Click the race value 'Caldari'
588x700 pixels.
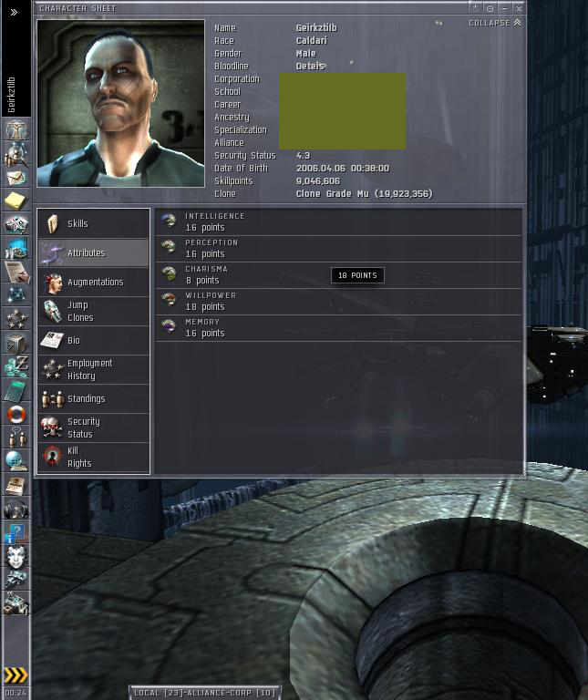point(312,41)
